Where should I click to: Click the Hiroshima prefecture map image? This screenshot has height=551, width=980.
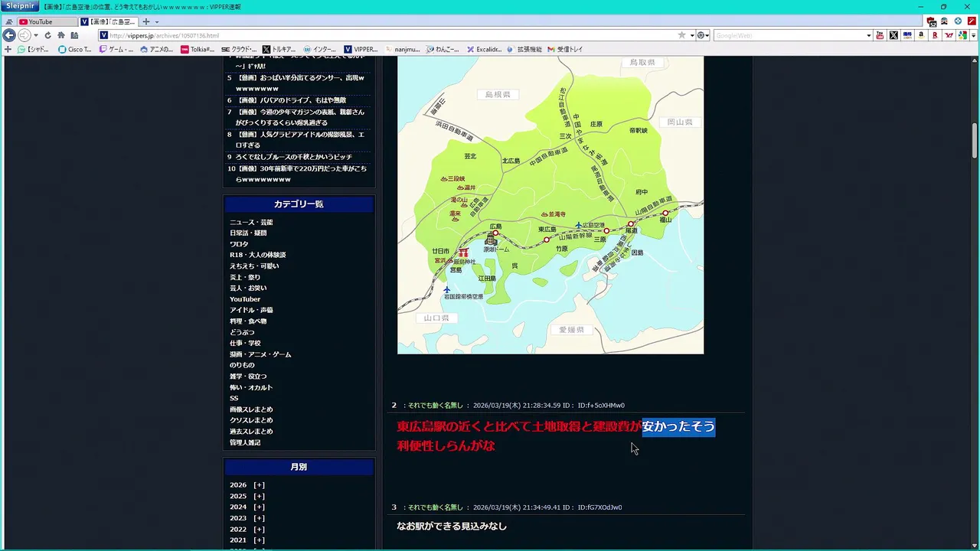[550, 205]
